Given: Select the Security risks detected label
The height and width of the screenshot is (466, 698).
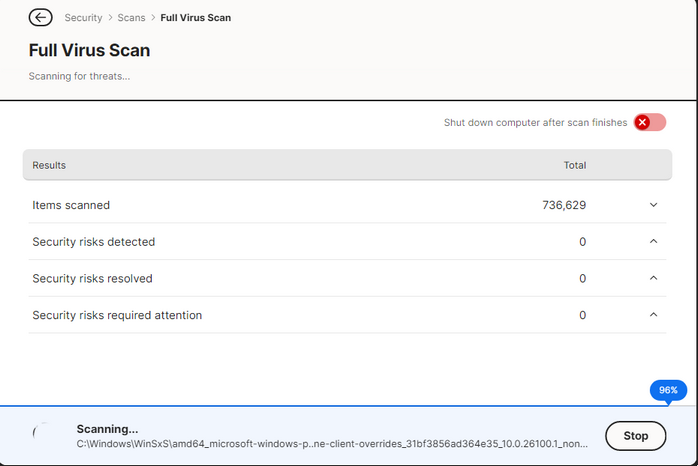Looking at the screenshot, I should (93, 242).
